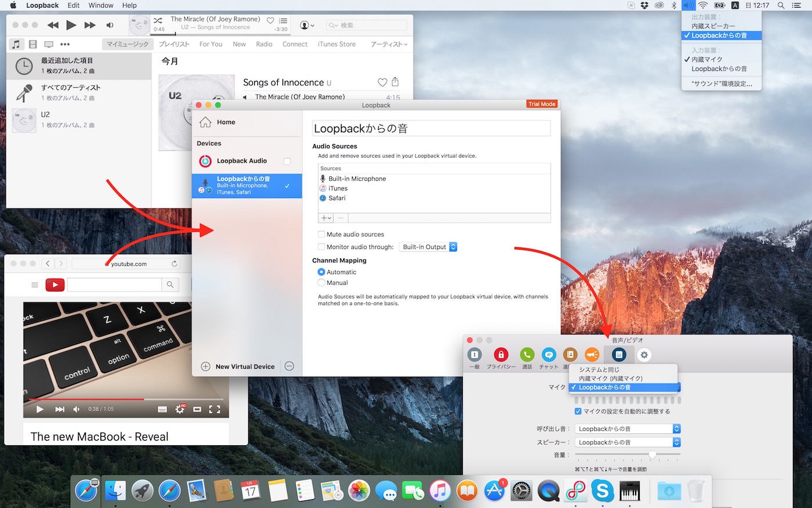Click the Trial Mode badge in Loopback
The width and height of the screenshot is (812, 508).
[542, 104]
